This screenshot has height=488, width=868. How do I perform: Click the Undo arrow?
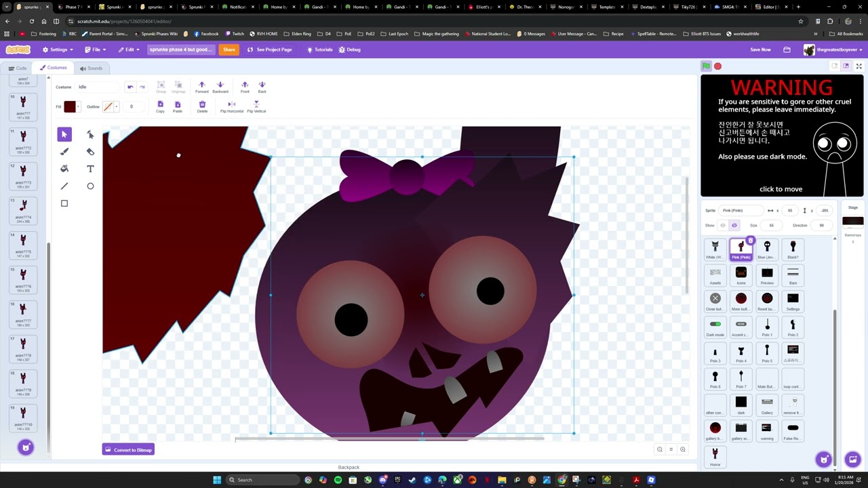(130, 87)
